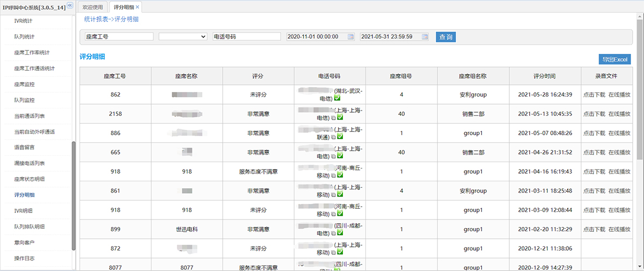Image resolution: width=644 pixels, height=271 pixels.
Task: Open 漏接电话列表 in the sidebar
Action: click(30, 164)
